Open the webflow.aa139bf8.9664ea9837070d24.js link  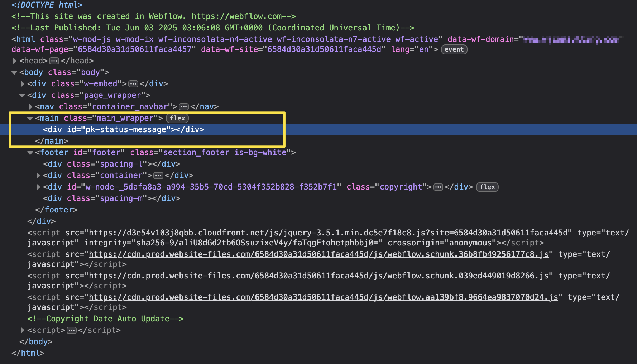324,297
